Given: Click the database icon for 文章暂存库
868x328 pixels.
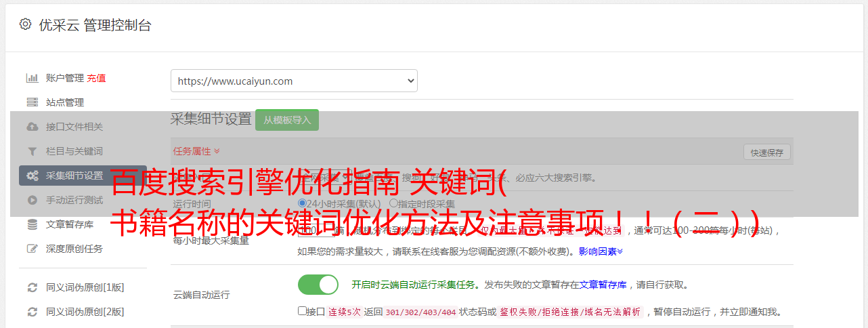Looking at the screenshot, I should click(x=32, y=224).
